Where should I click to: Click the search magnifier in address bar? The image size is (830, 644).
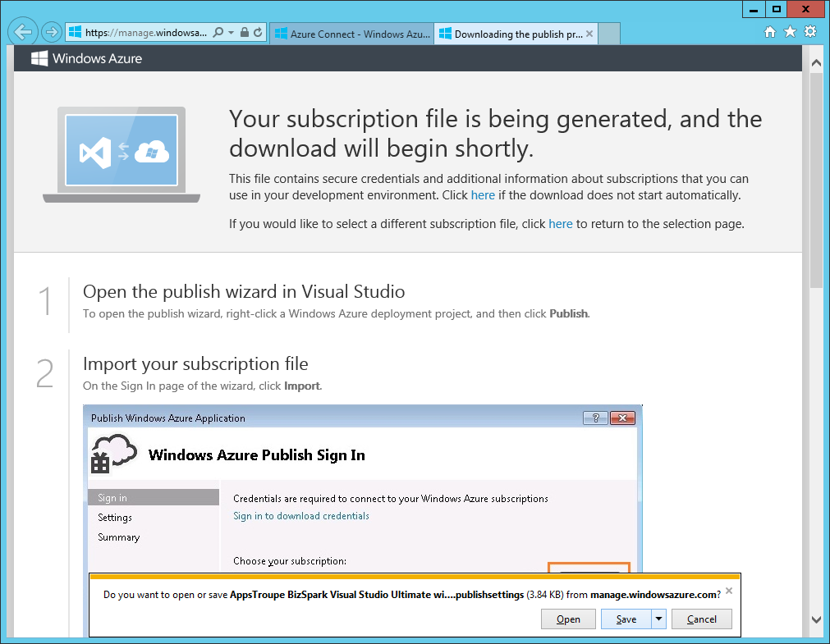218,32
